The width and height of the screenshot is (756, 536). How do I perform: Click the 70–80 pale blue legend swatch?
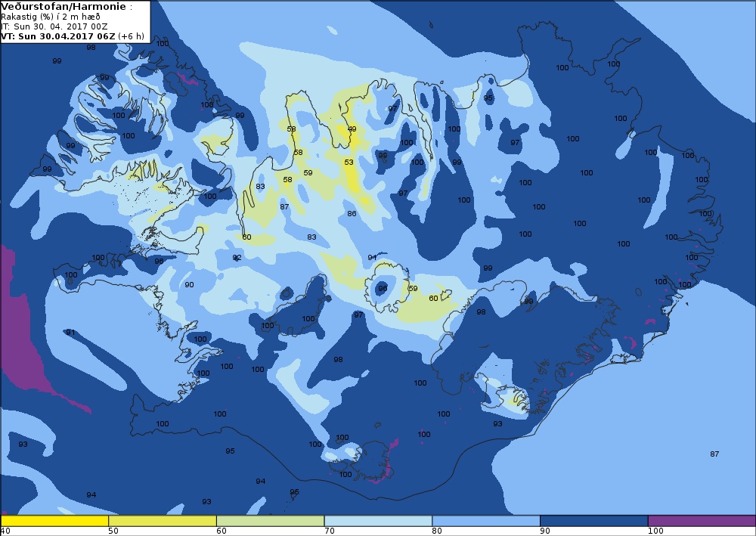(379, 521)
